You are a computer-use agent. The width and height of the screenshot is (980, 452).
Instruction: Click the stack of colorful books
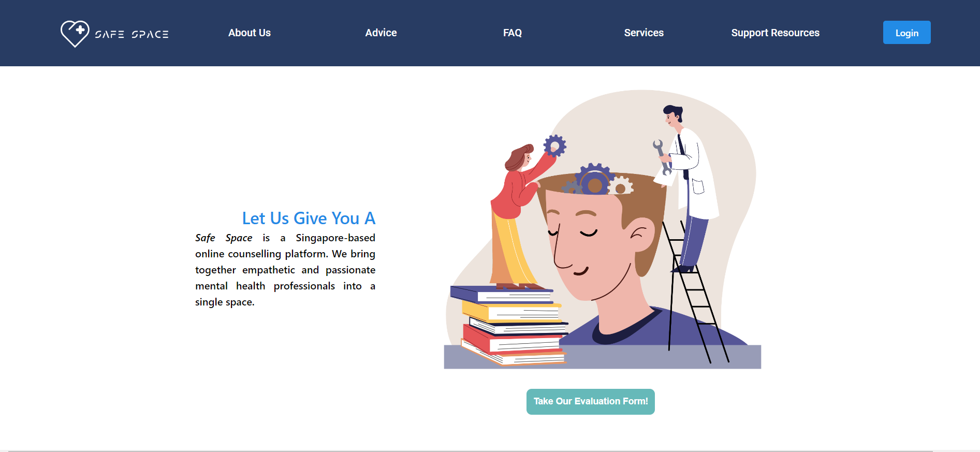pyautogui.click(x=509, y=325)
